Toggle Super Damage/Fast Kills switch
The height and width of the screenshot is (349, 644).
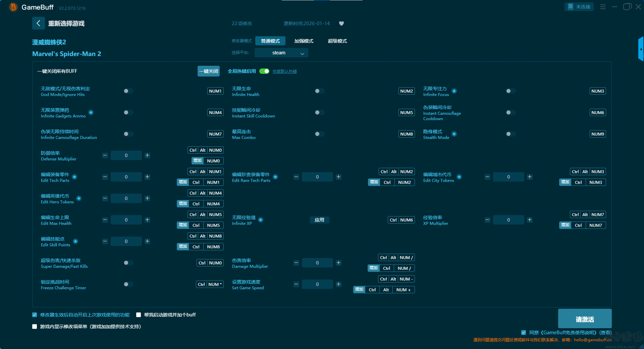[128, 263]
